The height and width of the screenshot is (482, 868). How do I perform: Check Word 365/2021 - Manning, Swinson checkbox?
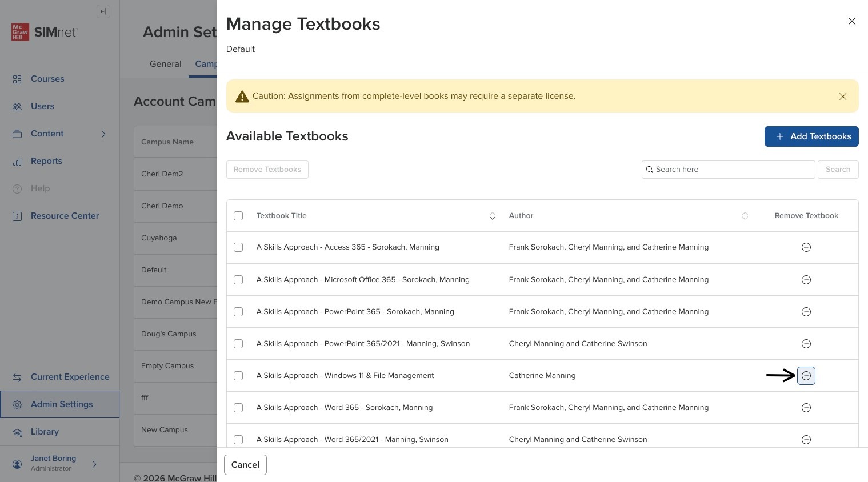(238, 440)
